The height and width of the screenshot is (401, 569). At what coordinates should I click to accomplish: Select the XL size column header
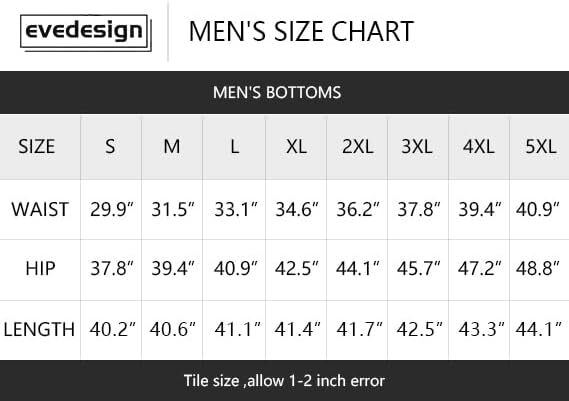(x=296, y=147)
